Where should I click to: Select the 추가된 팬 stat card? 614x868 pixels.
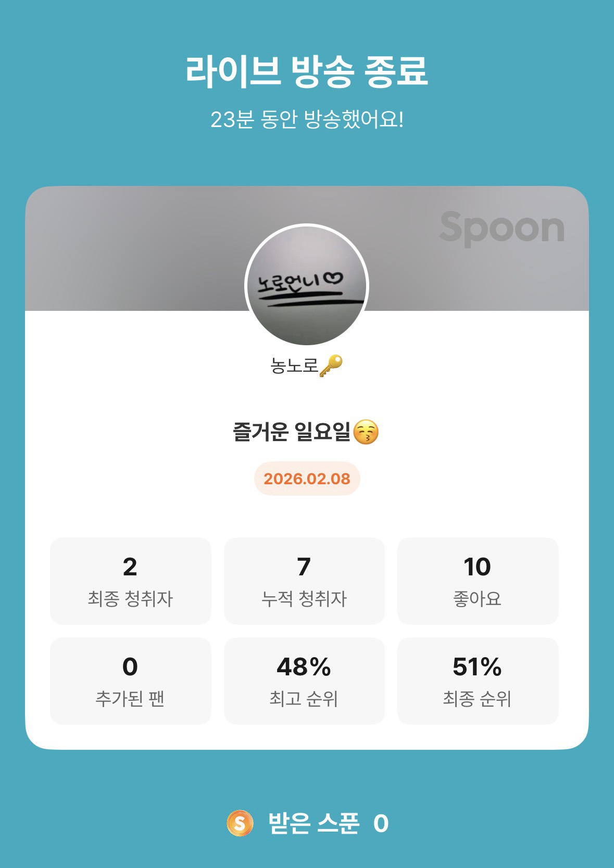(130, 681)
